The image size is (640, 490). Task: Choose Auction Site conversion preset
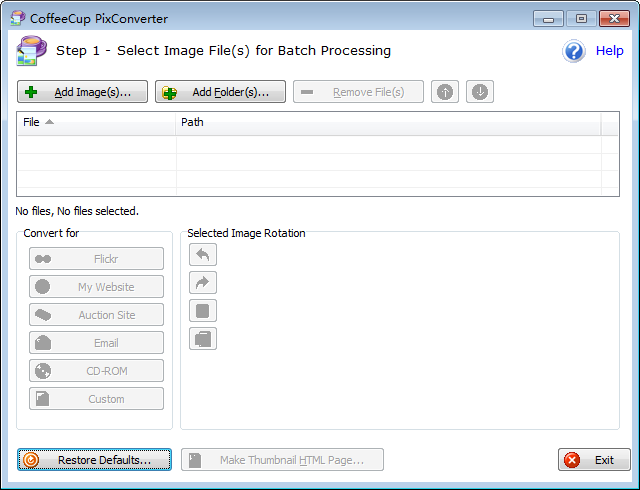tap(96, 314)
